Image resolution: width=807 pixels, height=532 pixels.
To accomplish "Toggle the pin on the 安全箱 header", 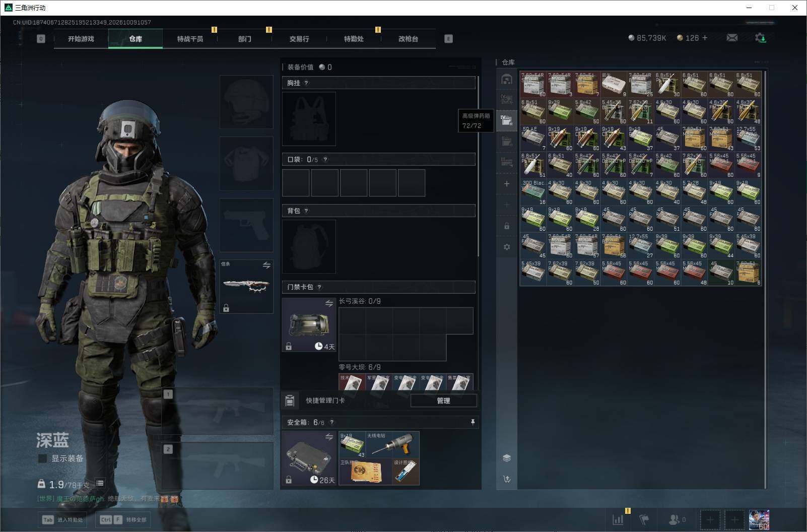I will point(473,422).
